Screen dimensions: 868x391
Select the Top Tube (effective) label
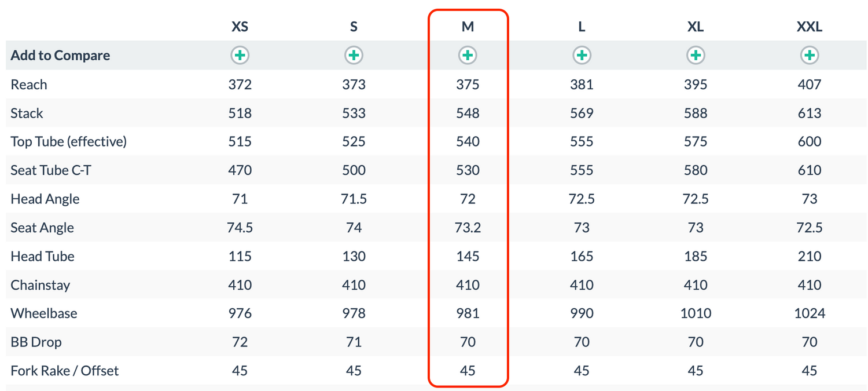68,141
